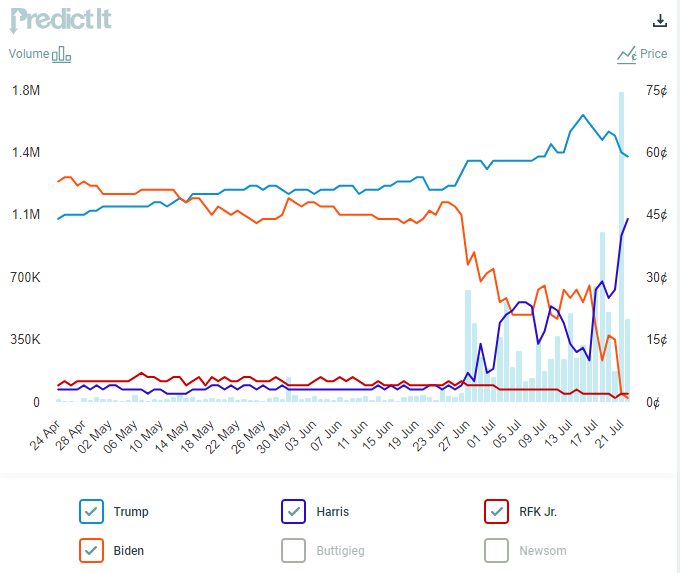
Task: Click the 75¢ price axis label
Action: point(656,91)
